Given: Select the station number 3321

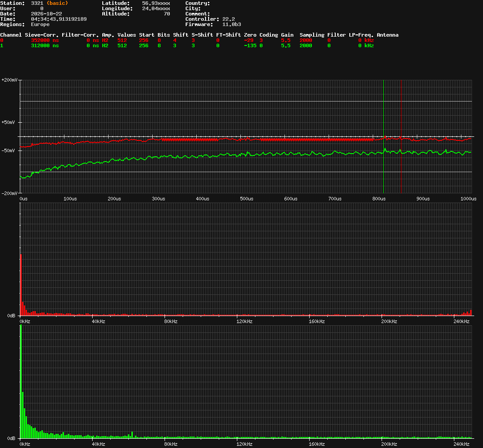Looking at the screenshot, I should pos(37,3).
